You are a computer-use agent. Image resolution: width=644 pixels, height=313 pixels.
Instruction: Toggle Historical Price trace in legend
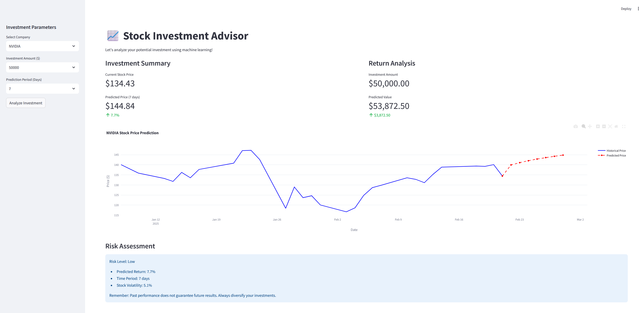(616, 151)
